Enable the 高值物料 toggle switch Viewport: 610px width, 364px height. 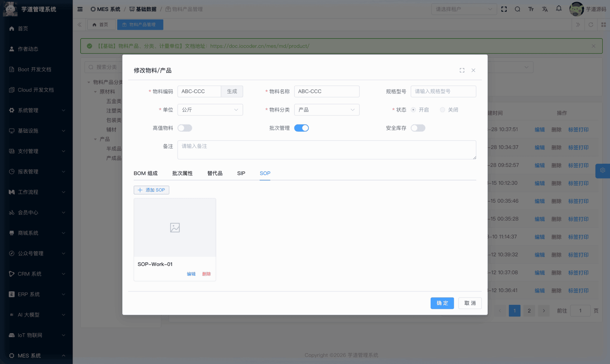pos(185,128)
